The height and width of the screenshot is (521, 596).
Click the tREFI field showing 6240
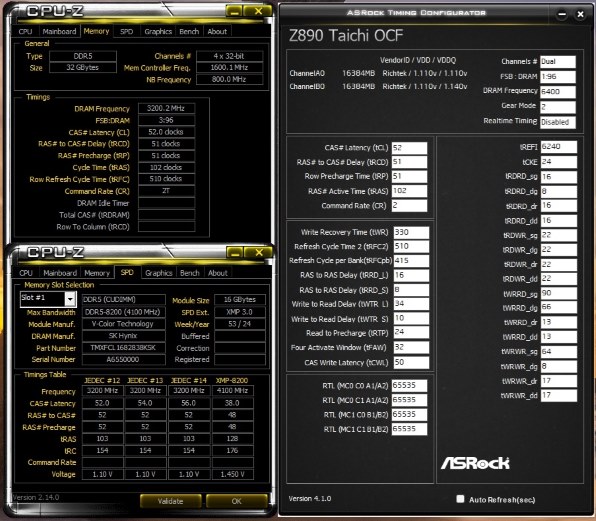point(559,147)
